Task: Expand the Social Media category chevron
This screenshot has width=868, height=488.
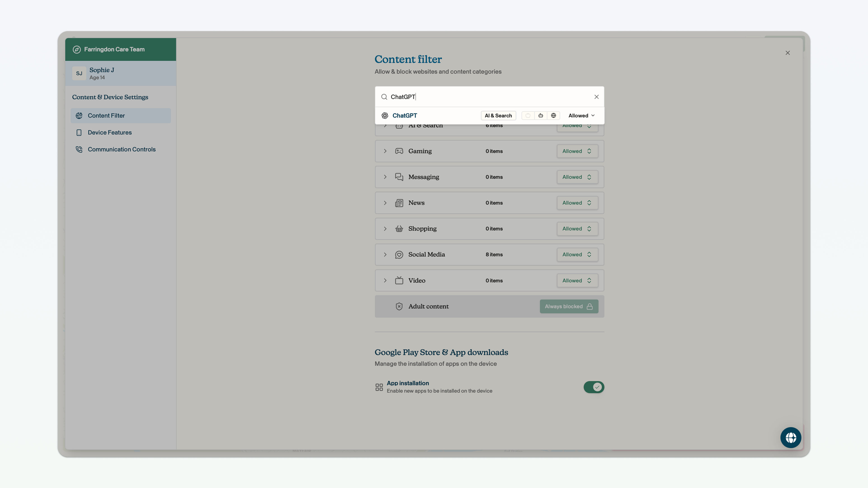Action: [385, 255]
